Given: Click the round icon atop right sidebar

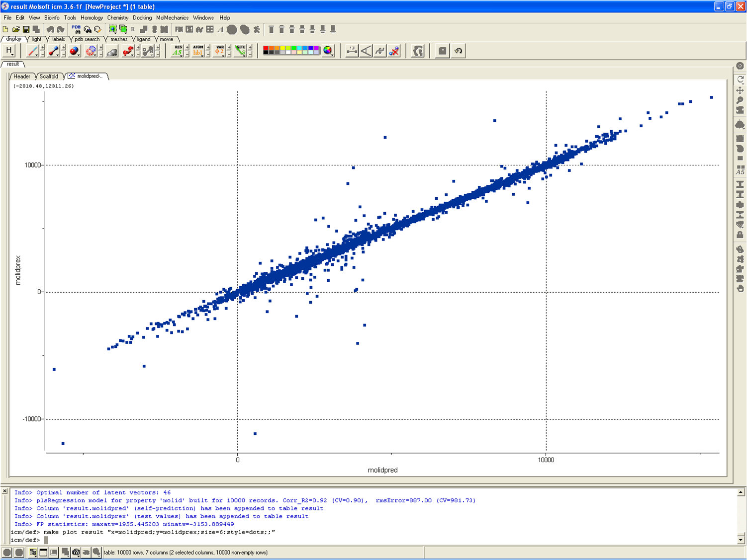Looking at the screenshot, I should coord(740,66).
